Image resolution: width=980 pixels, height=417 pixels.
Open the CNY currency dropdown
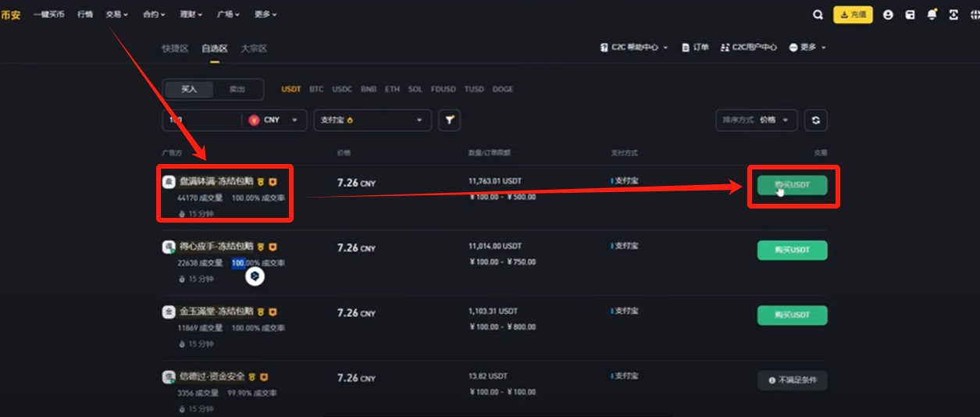tap(274, 120)
